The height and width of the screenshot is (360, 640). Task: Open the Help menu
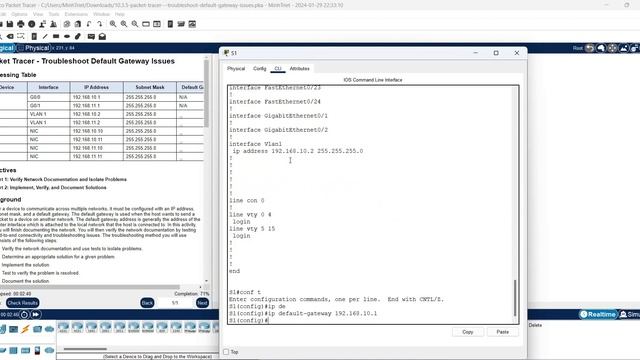pyautogui.click(x=120, y=14)
